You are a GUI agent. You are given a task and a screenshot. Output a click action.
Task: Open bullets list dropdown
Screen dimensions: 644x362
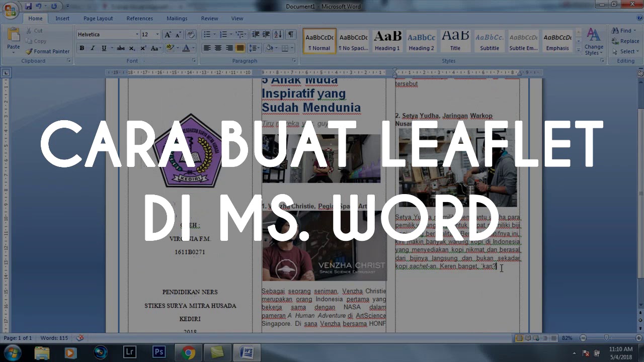pyautogui.click(x=214, y=35)
